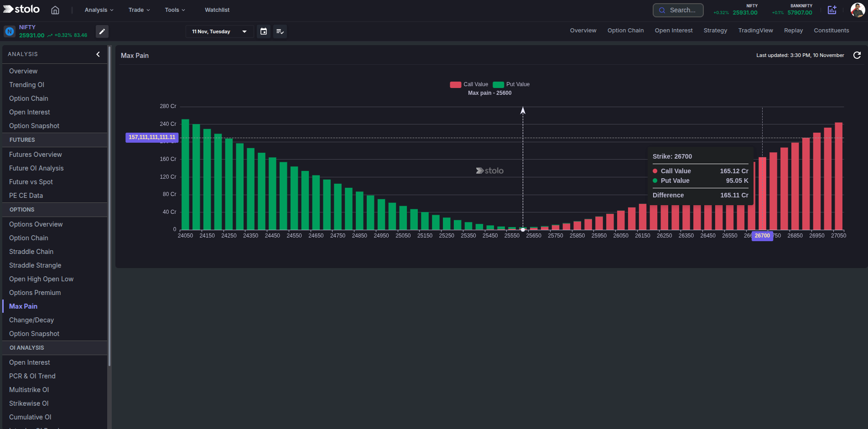The image size is (868, 429).
Task: Click the Search input field
Action: click(682, 10)
